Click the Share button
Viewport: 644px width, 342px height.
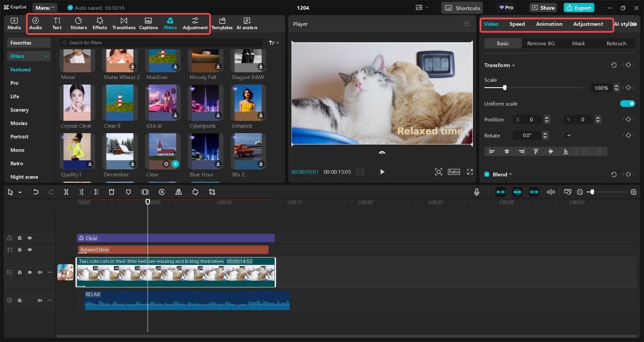coord(543,8)
